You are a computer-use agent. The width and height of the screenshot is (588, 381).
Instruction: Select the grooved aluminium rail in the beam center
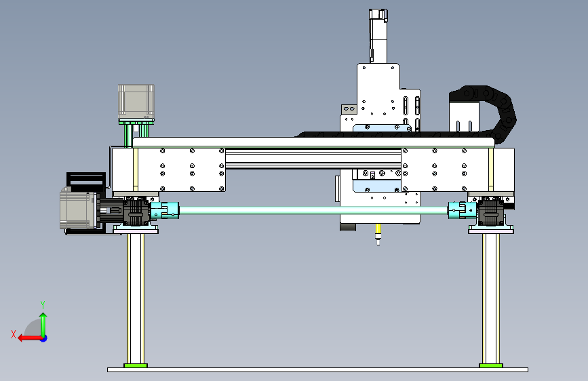pyautogui.click(x=313, y=159)
